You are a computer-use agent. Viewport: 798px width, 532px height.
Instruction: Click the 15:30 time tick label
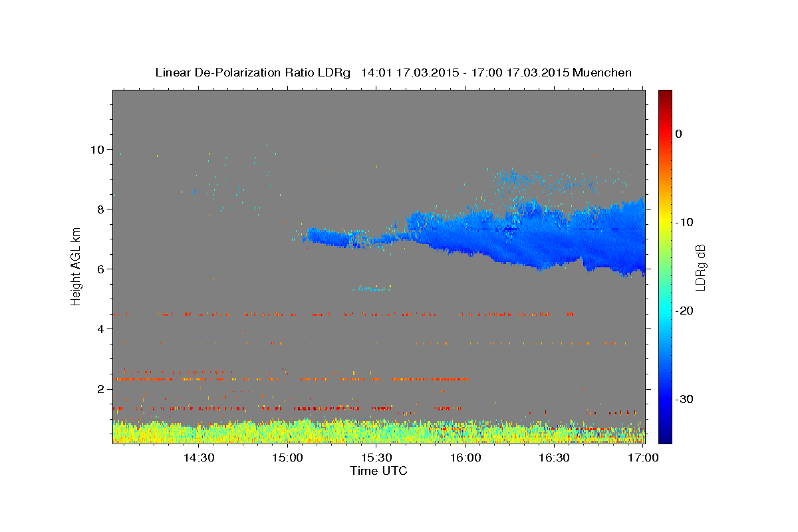coord(376,458)
